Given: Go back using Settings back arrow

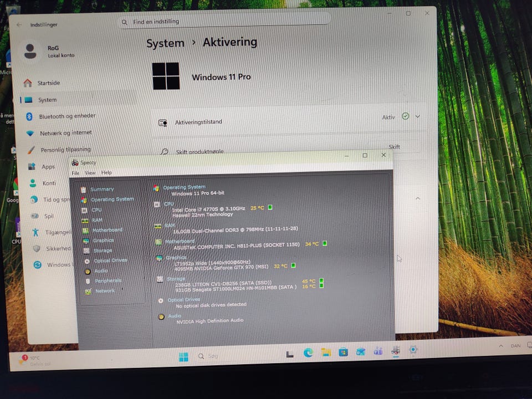Looking at the screenshot, I should click(x=19, y=25).
